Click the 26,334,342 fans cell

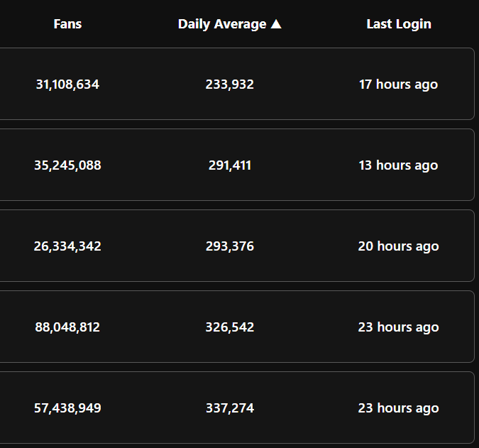pyautogui.click(x=67, y=246)
